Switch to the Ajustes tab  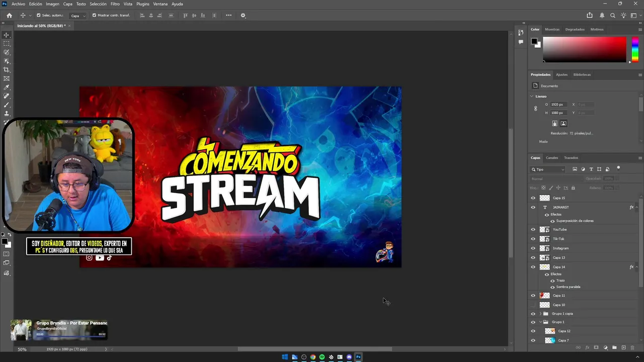561,74
